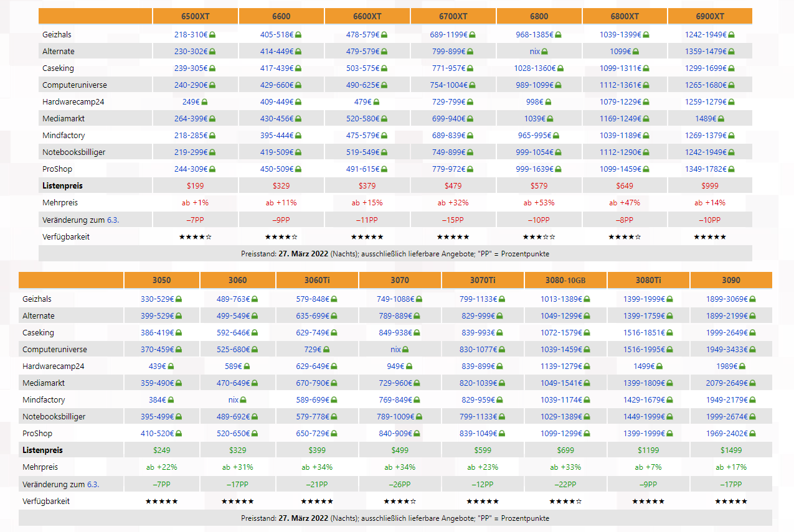Click lock icon after Mediamarkt 6900XT 1489€
The height and width of the screenshot is (532, 794).
(x=721, y=119)
